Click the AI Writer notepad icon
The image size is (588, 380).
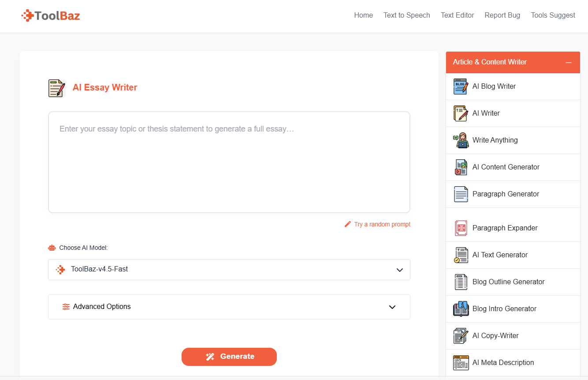point(461,113)
